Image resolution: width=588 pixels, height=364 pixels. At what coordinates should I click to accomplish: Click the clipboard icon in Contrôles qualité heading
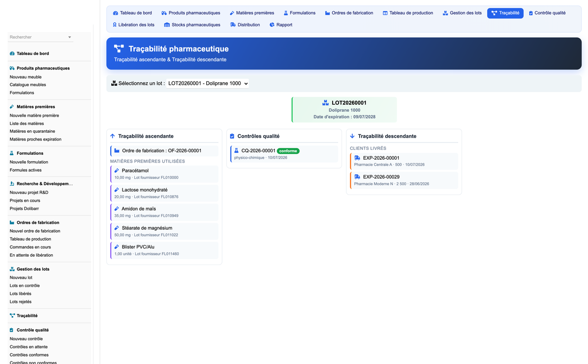coord(232,136)
